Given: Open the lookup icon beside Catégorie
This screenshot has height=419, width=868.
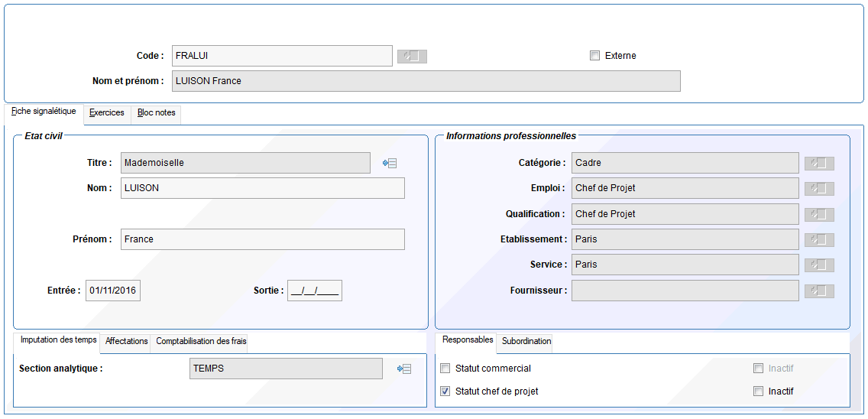Looking at the screenshot, I should (x=819, y=163).
